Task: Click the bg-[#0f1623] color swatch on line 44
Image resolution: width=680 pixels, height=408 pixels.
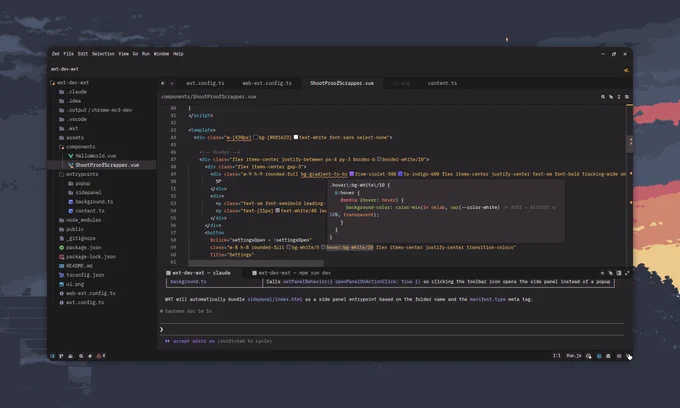Action: tap(255, 137)
